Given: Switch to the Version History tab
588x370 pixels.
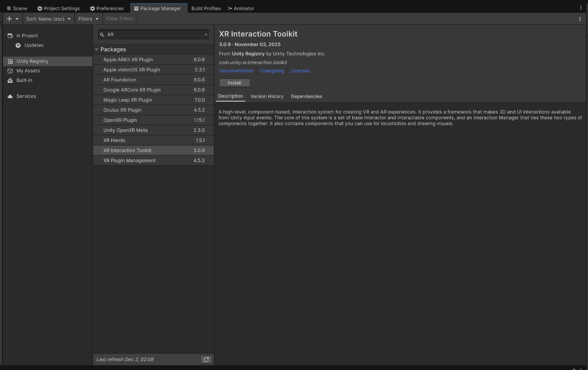Looking at the screenshot, I should (267, 97).
